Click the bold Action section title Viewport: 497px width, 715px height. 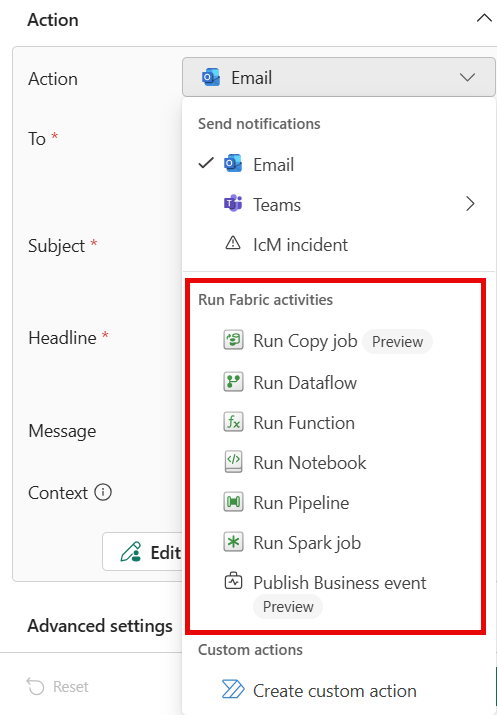(x=53, y=20)
